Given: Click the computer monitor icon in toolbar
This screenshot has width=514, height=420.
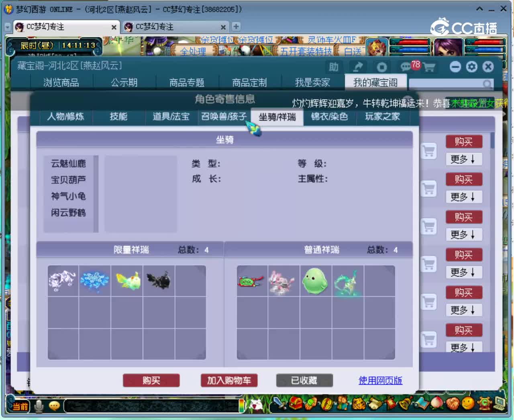Looking at the screenshot, I should click(x=499, y=403).
